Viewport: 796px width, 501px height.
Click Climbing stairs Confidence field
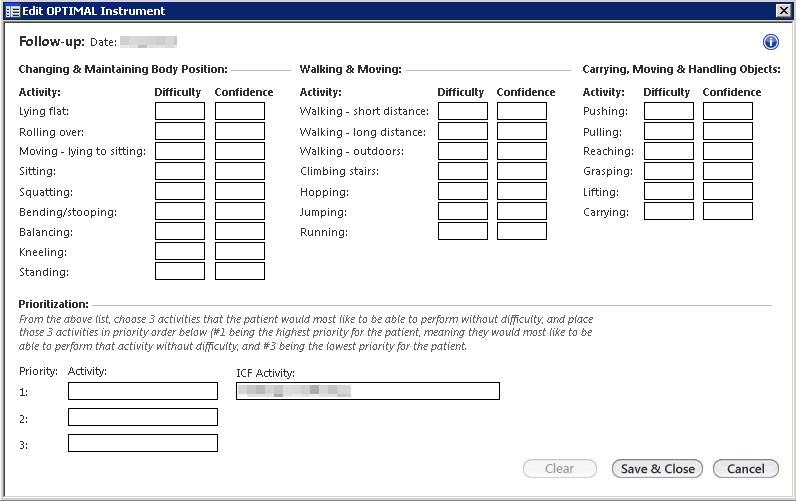click(x=522, y=171)
